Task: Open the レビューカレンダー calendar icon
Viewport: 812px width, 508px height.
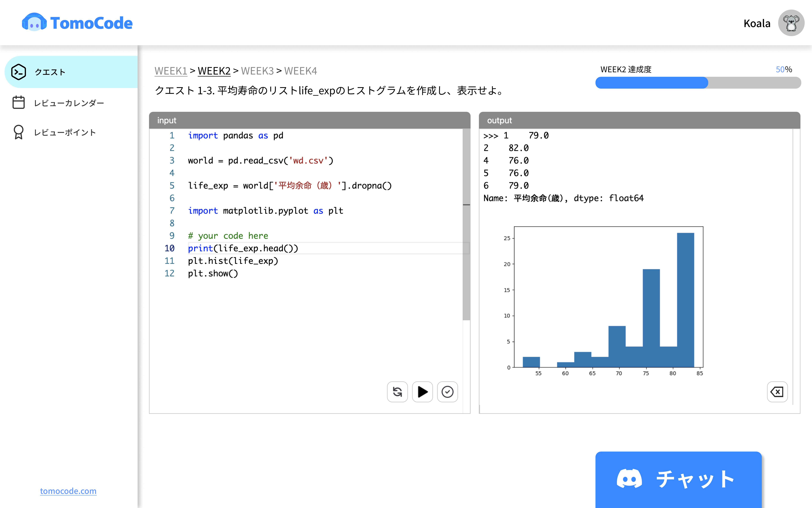Action: pyautogui.click(x=18, y=102)
